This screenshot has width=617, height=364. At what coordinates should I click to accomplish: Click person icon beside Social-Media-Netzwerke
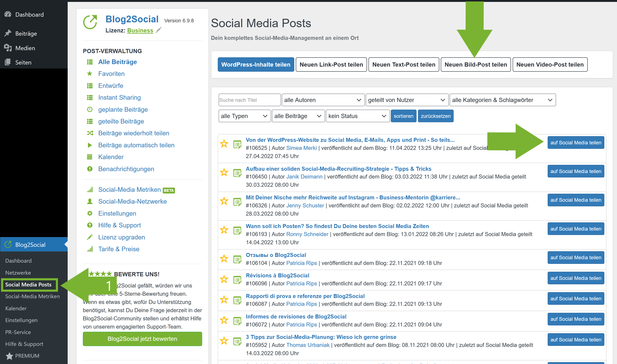click(x=90, y=201)
